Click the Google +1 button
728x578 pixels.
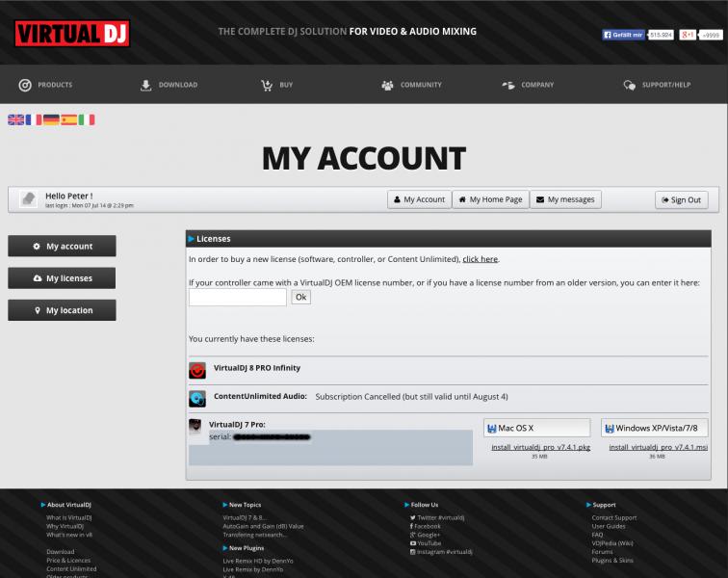coord(688,35)
